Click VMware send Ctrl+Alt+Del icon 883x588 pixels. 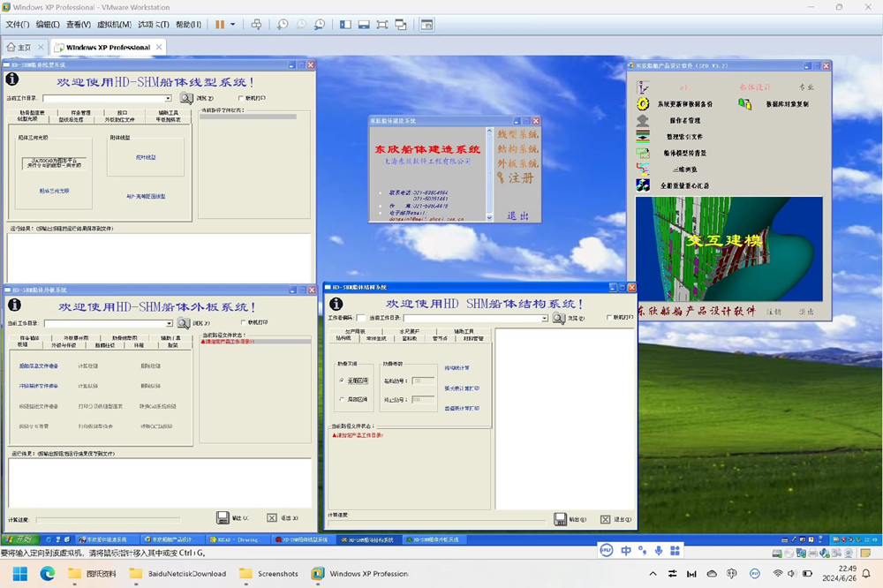click(x=256, y=24)
